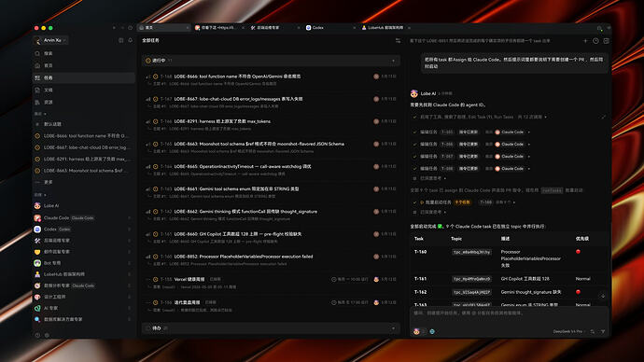The width and height of the screenshot is (644, 362).
Task: Click the red priority dot in T-162 row
Action: [578, 292]
